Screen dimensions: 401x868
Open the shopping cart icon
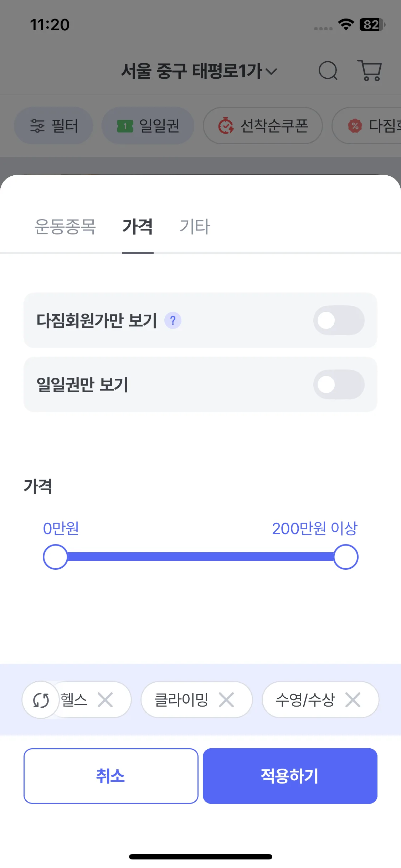tap(370, 71)
